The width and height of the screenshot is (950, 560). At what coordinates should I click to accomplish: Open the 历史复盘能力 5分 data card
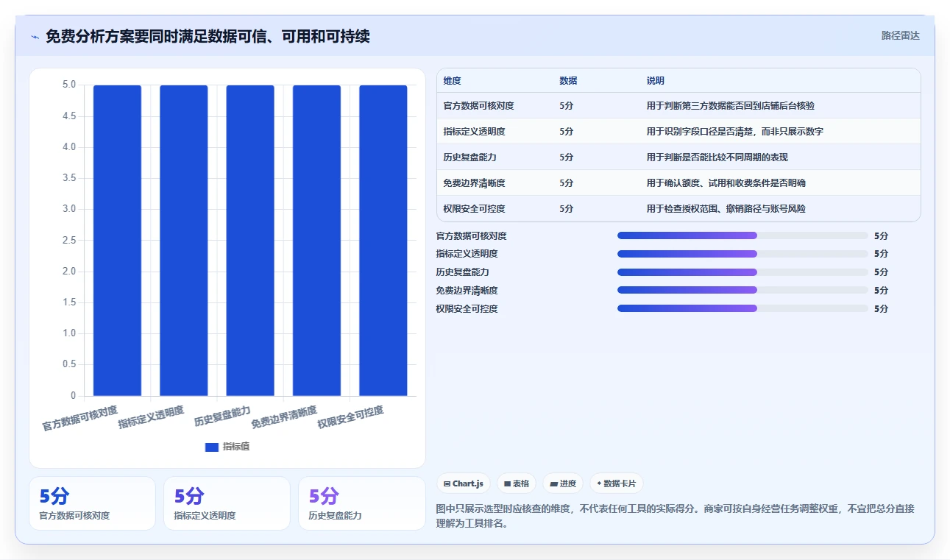tap(361, 503)
